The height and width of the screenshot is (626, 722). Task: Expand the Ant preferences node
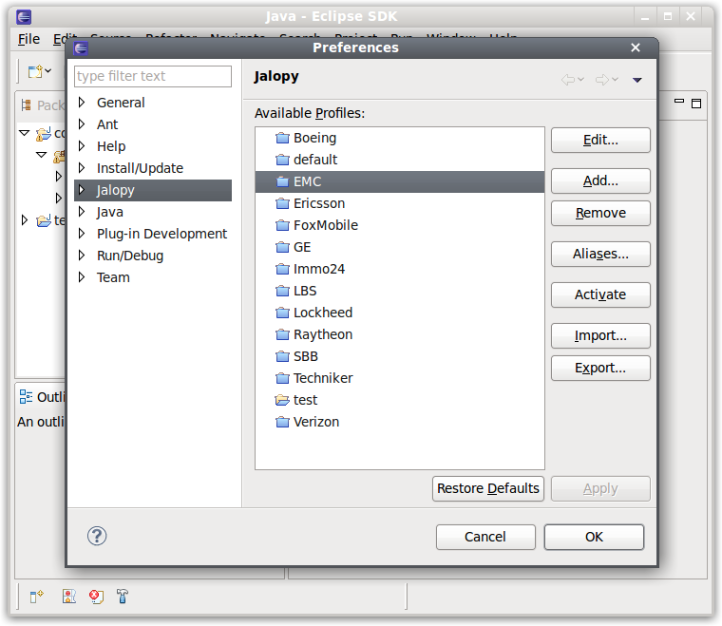coord(82,124)
